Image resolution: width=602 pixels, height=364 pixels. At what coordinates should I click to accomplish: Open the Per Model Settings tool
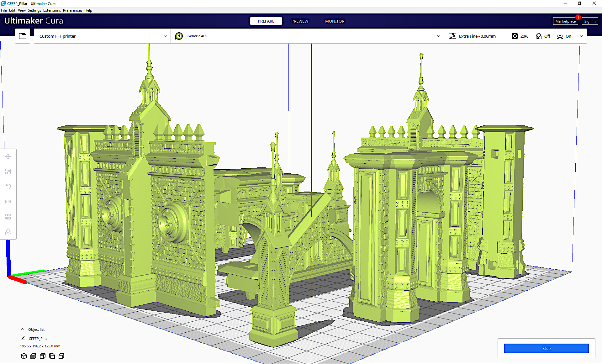pos(8,216)
